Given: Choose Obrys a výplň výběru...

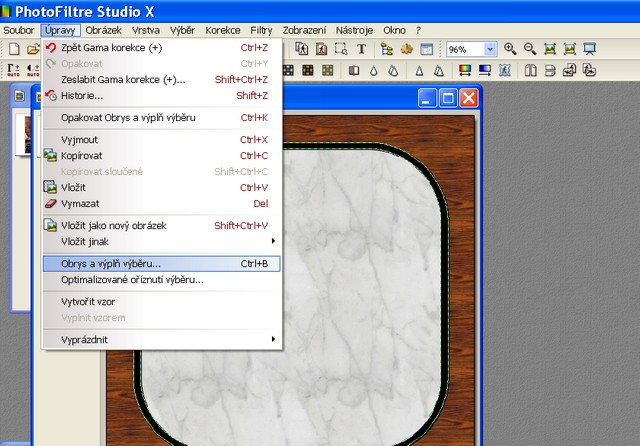Looking at the screenshot, I should pyautogui.click(x=162, y=264).
